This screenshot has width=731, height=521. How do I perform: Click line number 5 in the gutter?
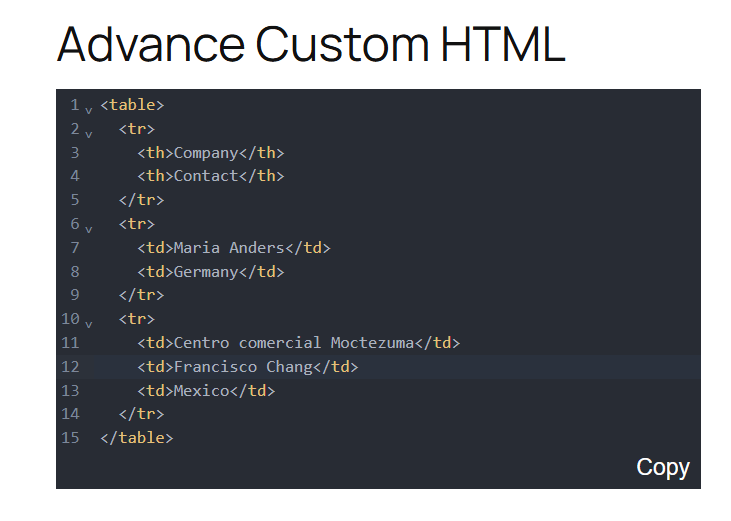click(x=75, y=200)
